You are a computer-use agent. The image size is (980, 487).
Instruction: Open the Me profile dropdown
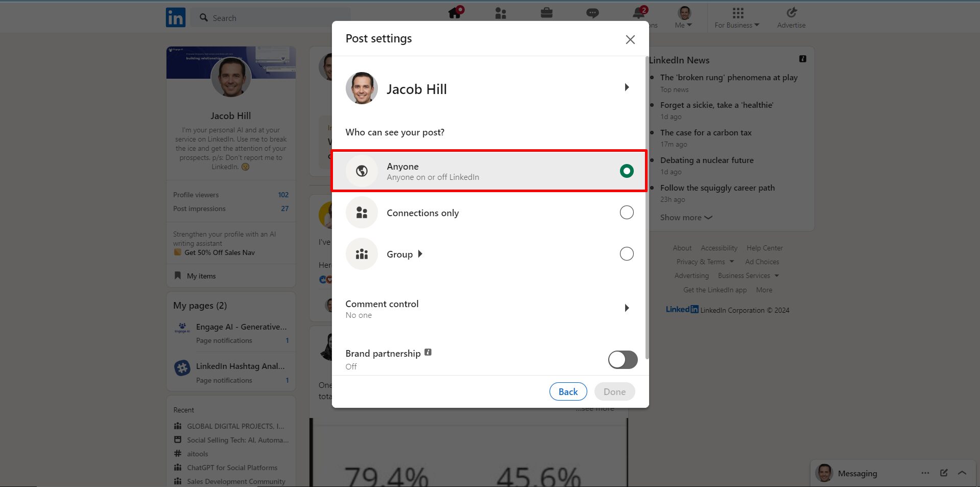[x=684, y=18]
